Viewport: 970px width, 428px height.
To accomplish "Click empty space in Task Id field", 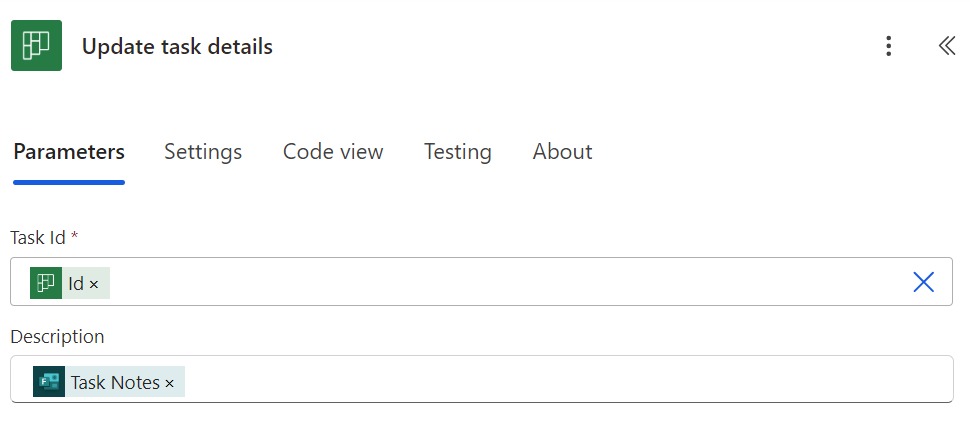I will tap(500, 282).
